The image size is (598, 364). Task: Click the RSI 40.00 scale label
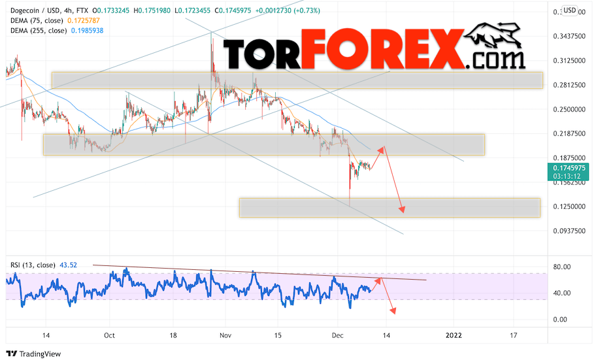(x=562, y=293)
